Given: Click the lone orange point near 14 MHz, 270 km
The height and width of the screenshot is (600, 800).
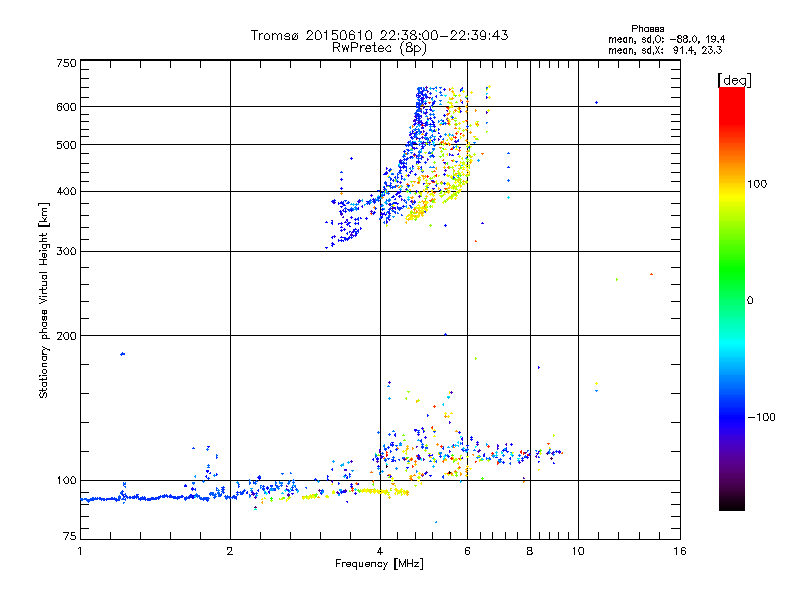Looking at the screenshot, I should click(x=652, y=274).
